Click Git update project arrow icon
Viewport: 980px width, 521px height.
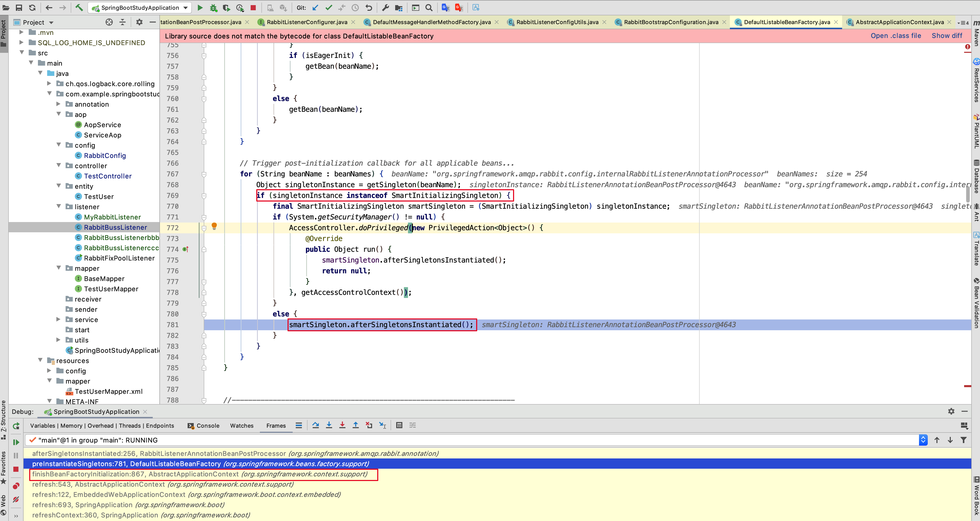[315, 8]
